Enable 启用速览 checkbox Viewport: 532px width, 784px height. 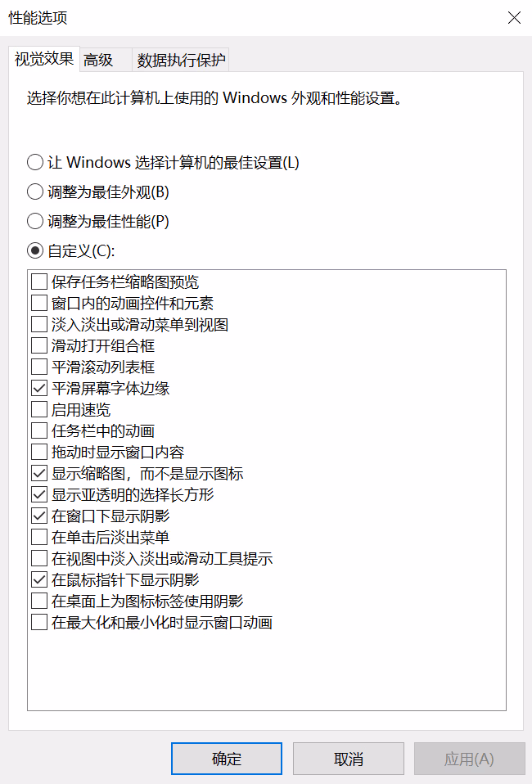pyautogui.click(x=39, y=409)
